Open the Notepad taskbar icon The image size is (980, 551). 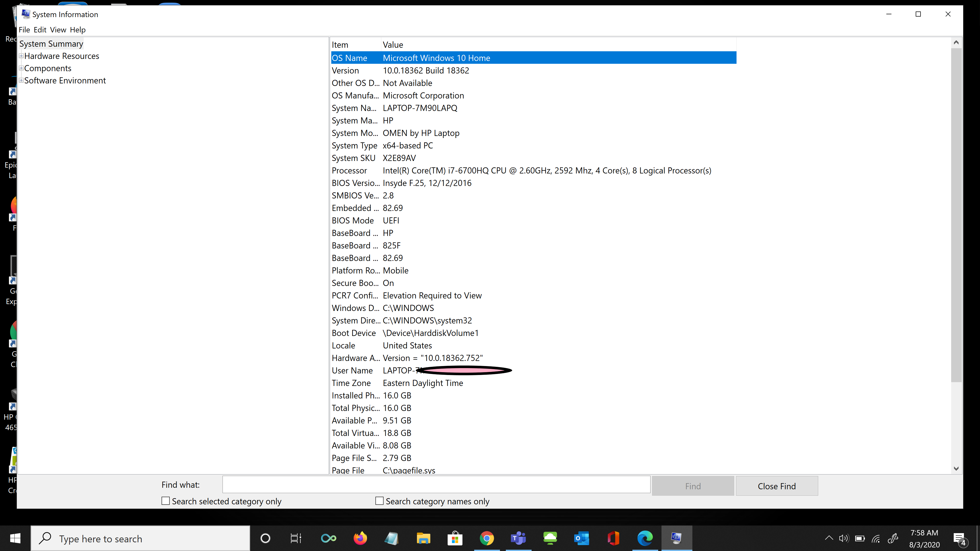(391, 538)
